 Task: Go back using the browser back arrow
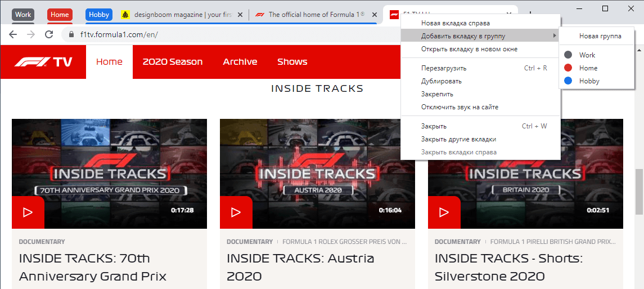13,34
